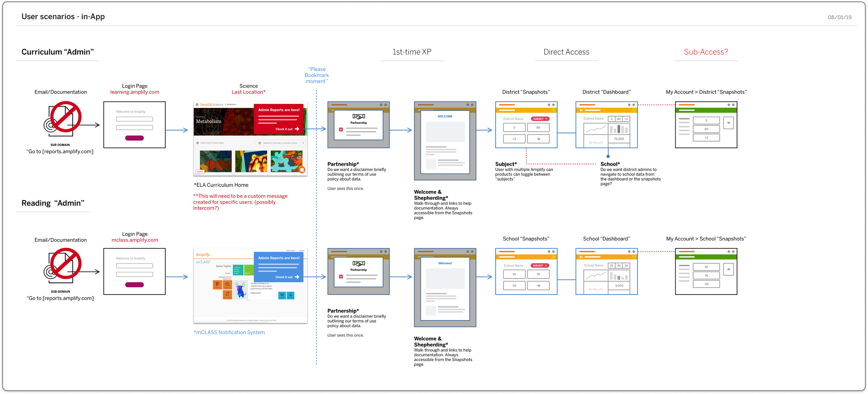Click the first field on learning.amplify.com login

coord(134,119)
